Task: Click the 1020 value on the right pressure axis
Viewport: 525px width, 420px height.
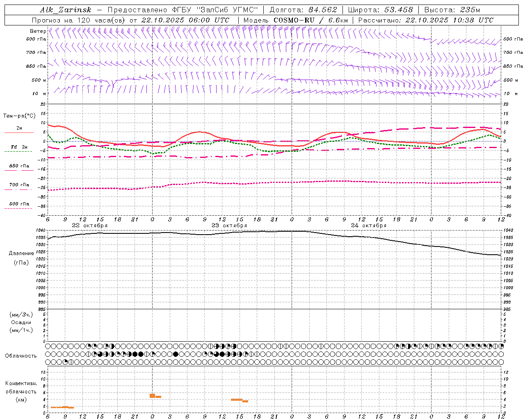Action: (508, 259)
